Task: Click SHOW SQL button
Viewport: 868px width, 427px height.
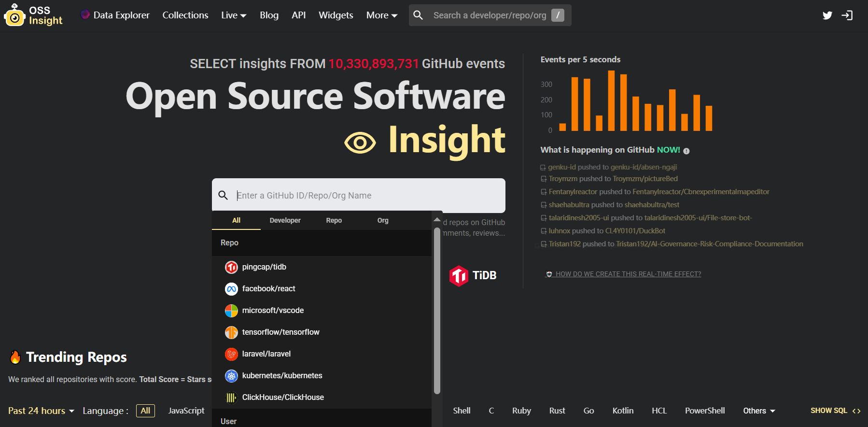Action: coord(836,411)
